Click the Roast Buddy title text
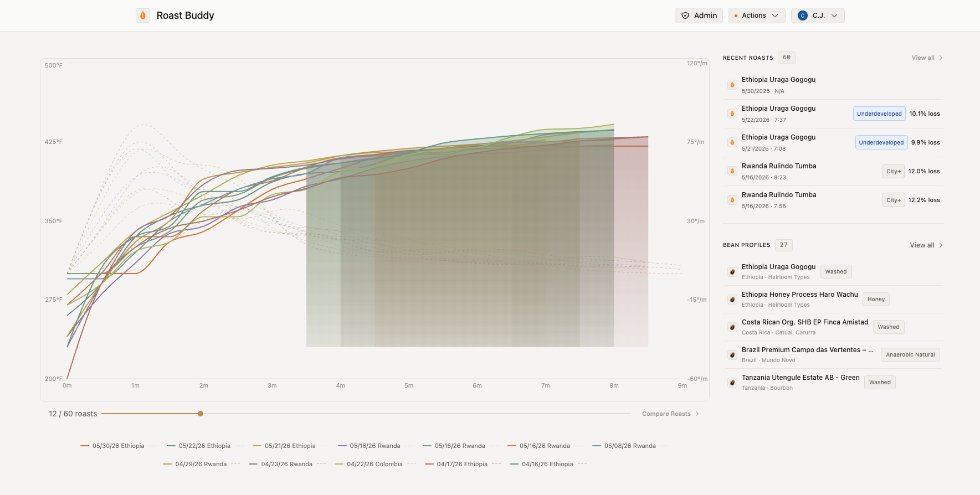 [185, 16]
